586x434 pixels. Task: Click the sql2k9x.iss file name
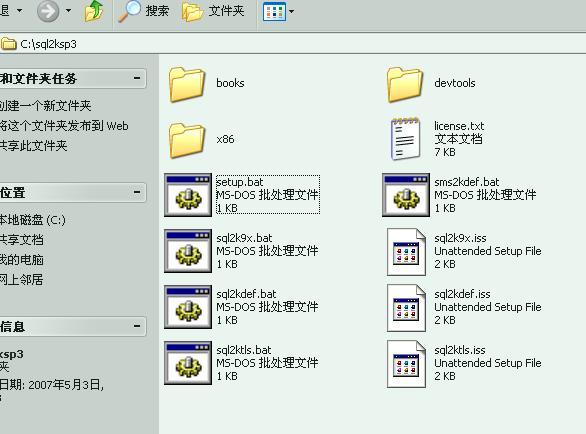click(460, 238)
